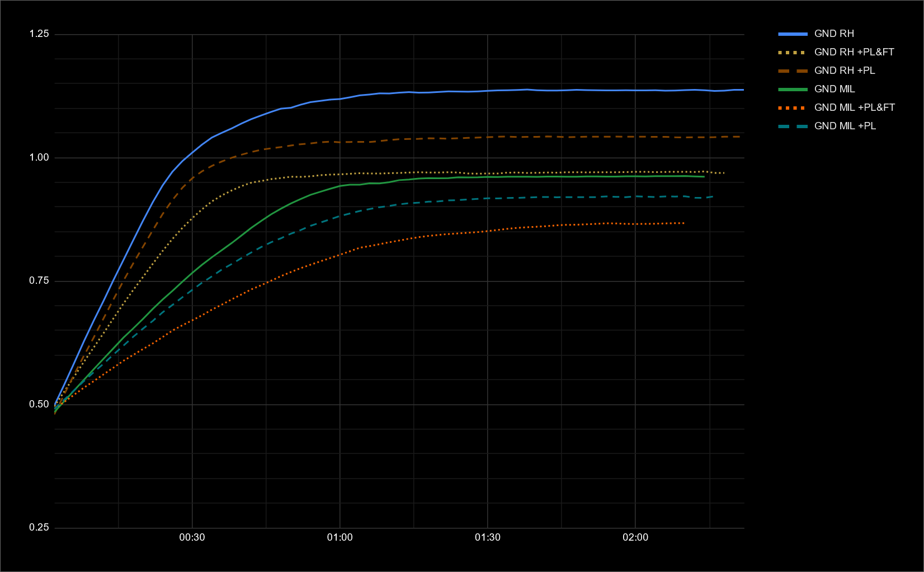The image size is (924, 572).
Task: Click the GND RH legend label
Action: (x=834, y=34)
